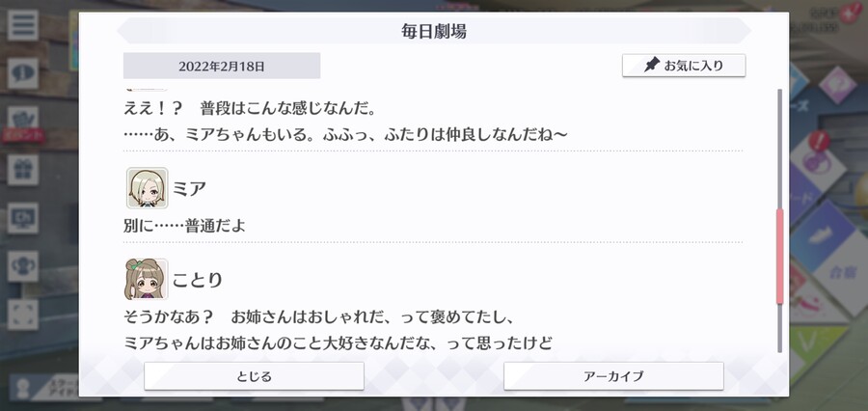Open the present box gift icon
This screenshot has height=411, width=868.
(x=23, y=170)
